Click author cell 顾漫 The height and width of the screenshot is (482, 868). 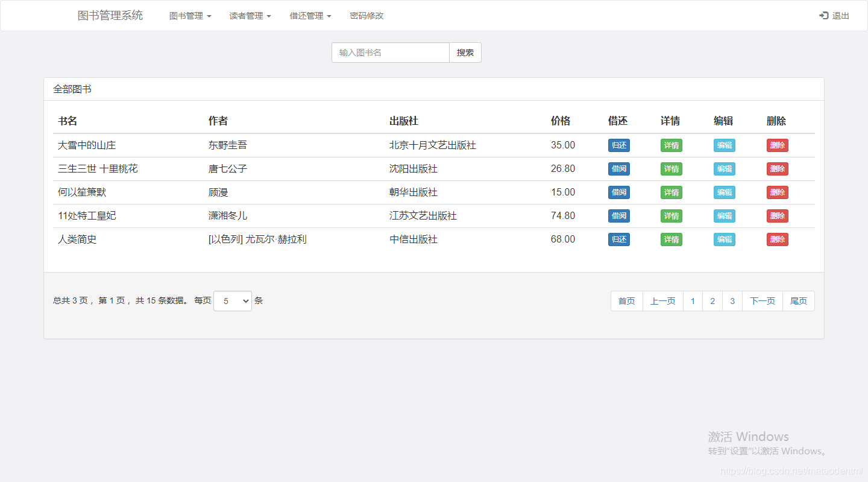pos(218,192)
